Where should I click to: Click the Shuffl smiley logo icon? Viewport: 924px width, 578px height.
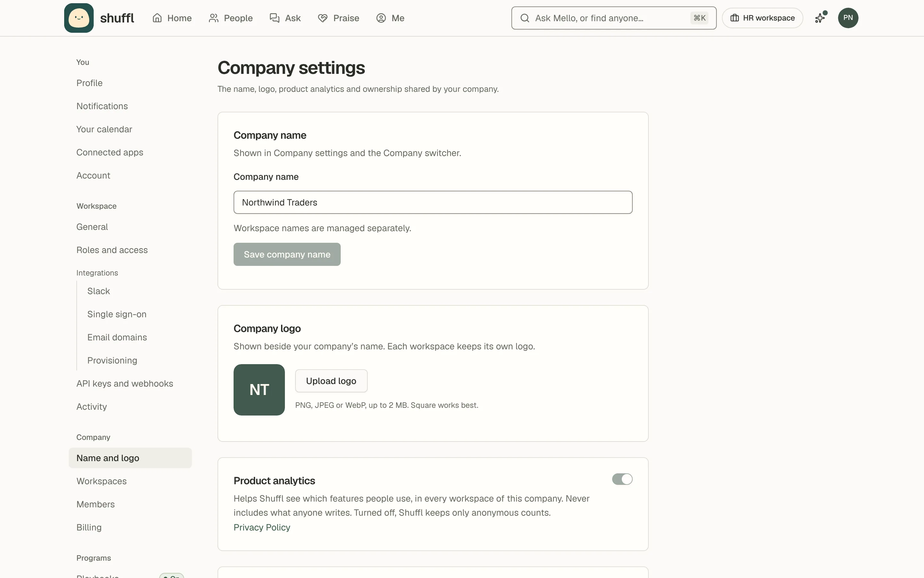(79, 18)
